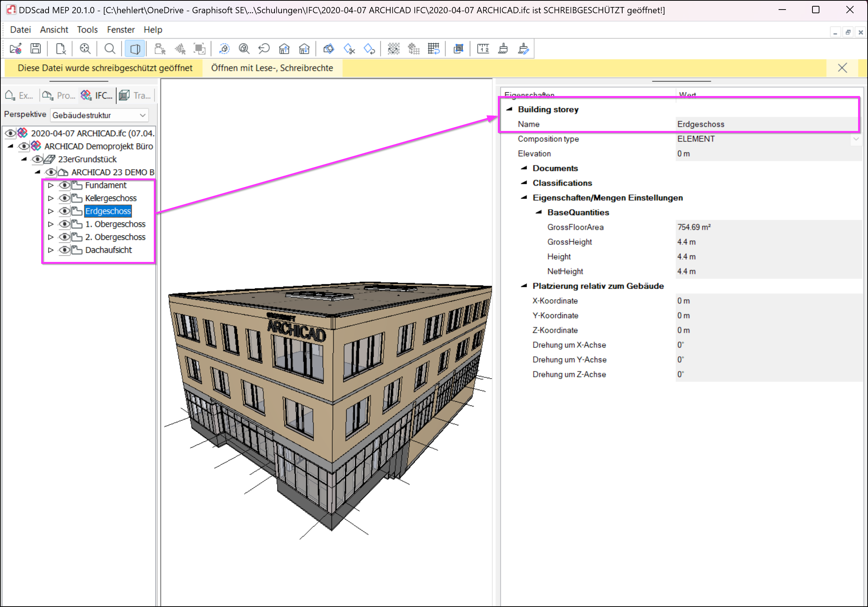Viewport: 868px width, 607px height.
Task: Collapse the Platzierung relativ zum Gebäude group
Action: (x=524, y=286)
